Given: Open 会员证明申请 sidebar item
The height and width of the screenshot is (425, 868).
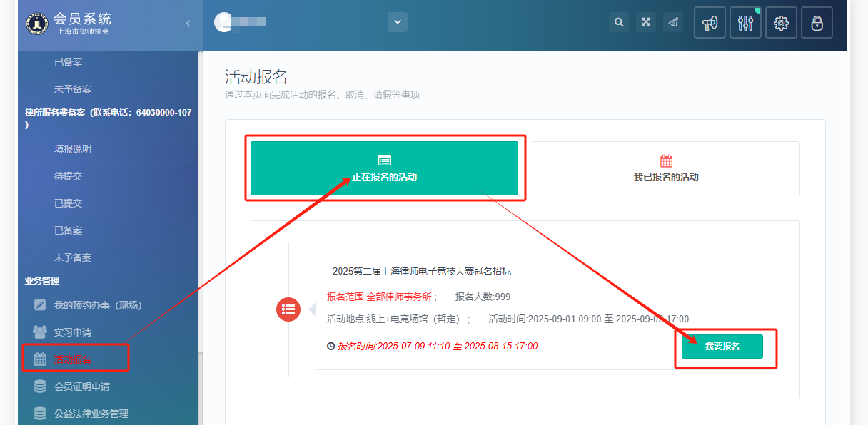Looking at the screenshot, I should point(82,386).
